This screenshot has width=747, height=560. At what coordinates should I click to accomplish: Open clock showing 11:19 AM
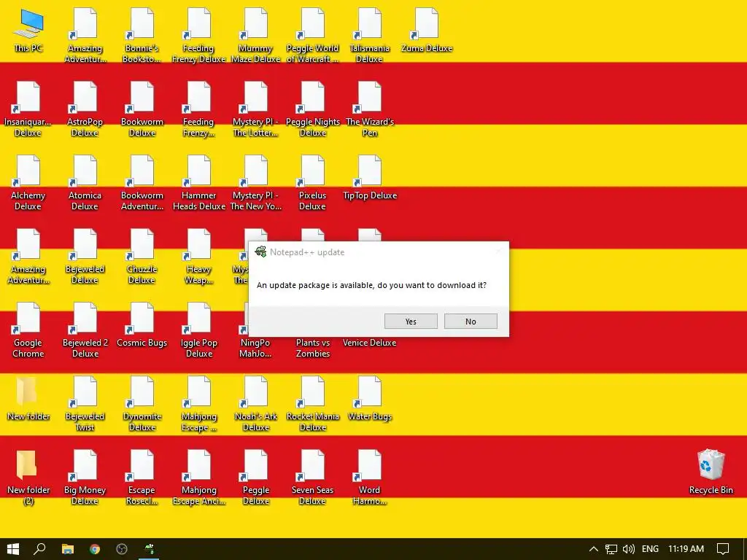(686, 549)
